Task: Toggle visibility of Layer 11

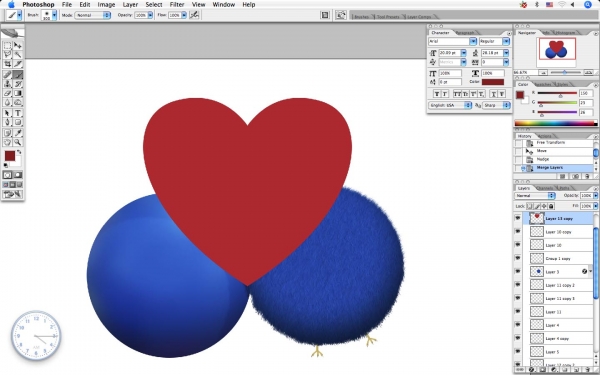Action: 518,312
